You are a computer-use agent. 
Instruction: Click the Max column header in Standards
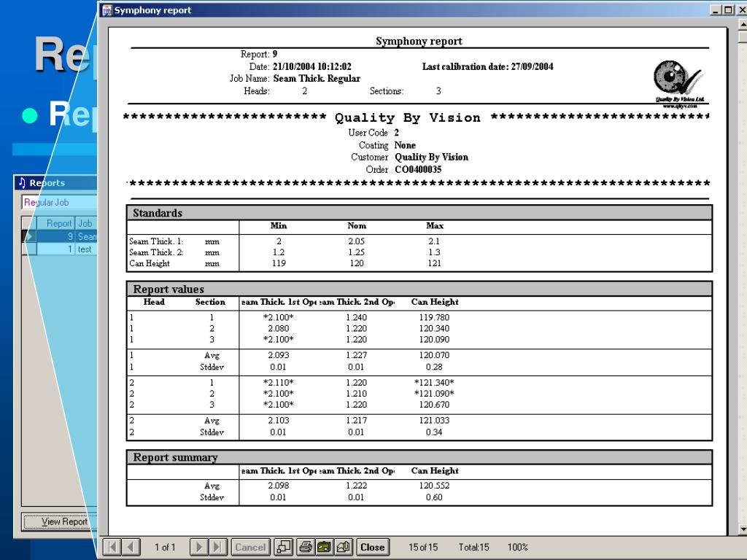click(435, 226)
